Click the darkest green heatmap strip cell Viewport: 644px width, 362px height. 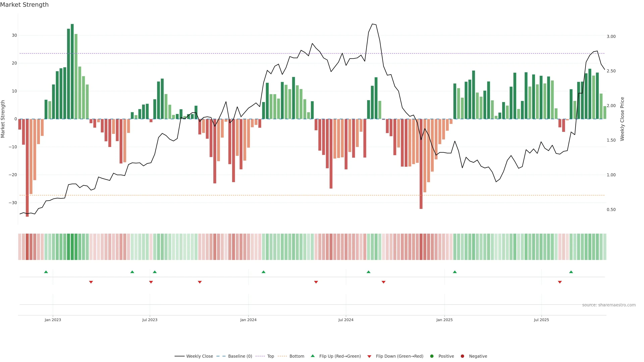pos(72,247)
